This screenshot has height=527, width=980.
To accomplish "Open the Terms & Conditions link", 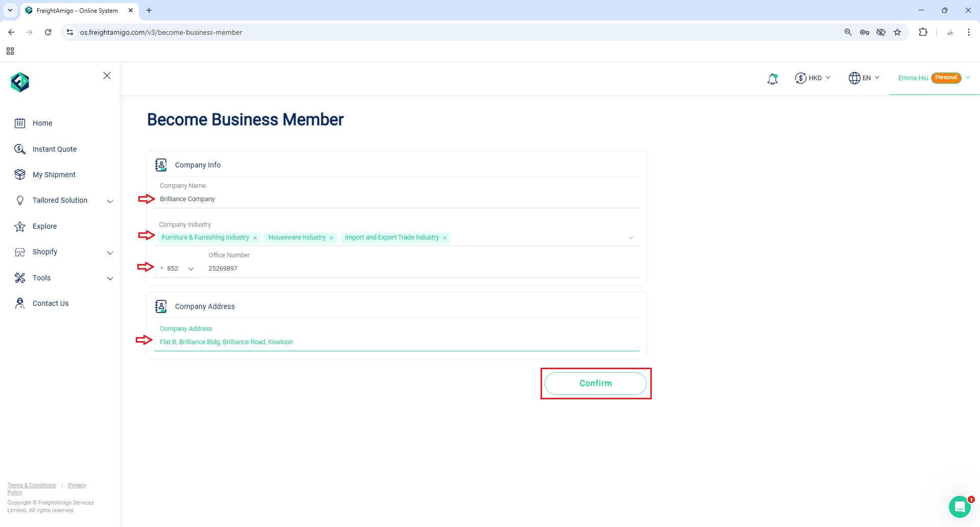I will click(32, 485).
